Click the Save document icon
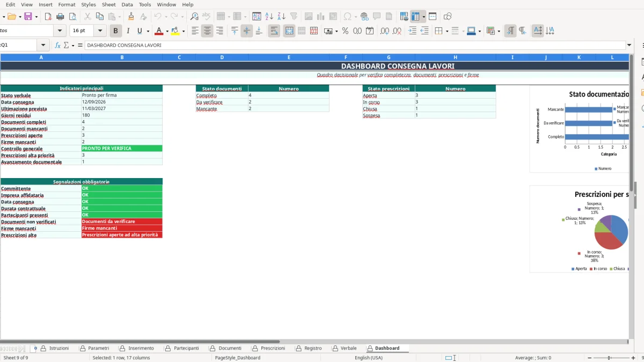The height and width of the screenshot is (362, 644). click(28, 17)
